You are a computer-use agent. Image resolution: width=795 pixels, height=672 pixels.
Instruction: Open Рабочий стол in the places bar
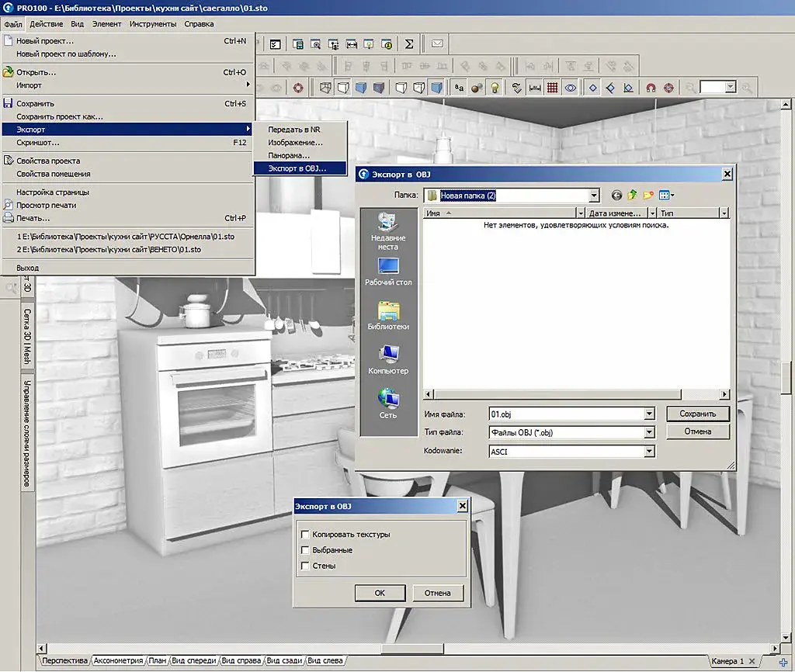388,272
